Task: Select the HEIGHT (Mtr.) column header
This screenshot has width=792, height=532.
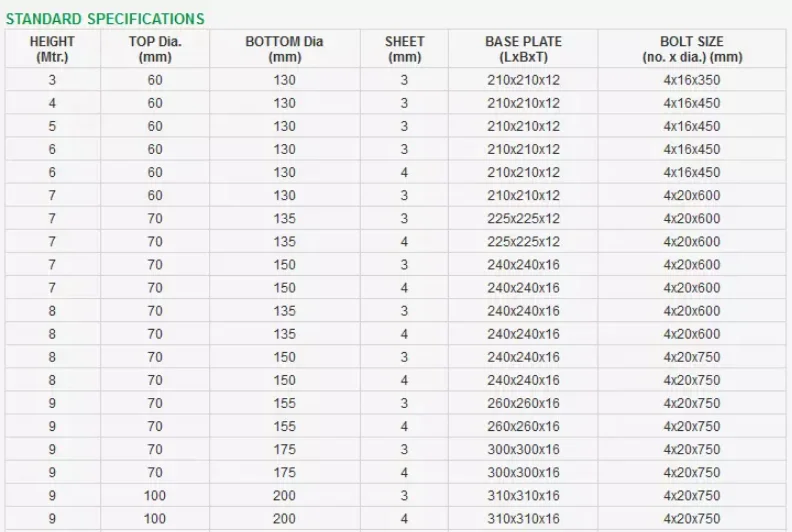Action: pyautogui.click(x=52, y=49)
